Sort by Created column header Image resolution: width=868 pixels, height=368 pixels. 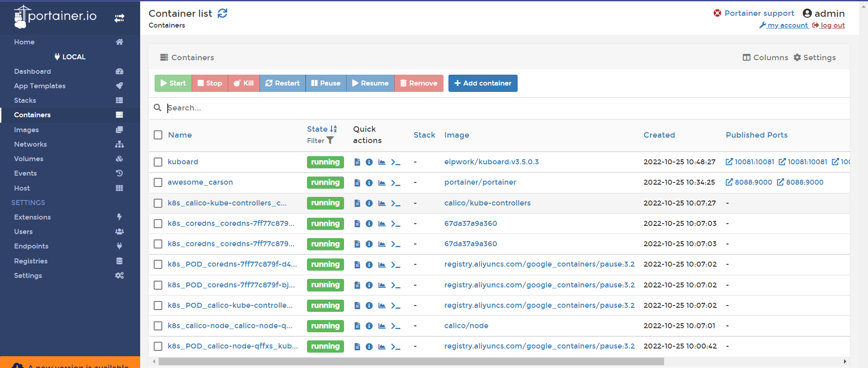659,135
